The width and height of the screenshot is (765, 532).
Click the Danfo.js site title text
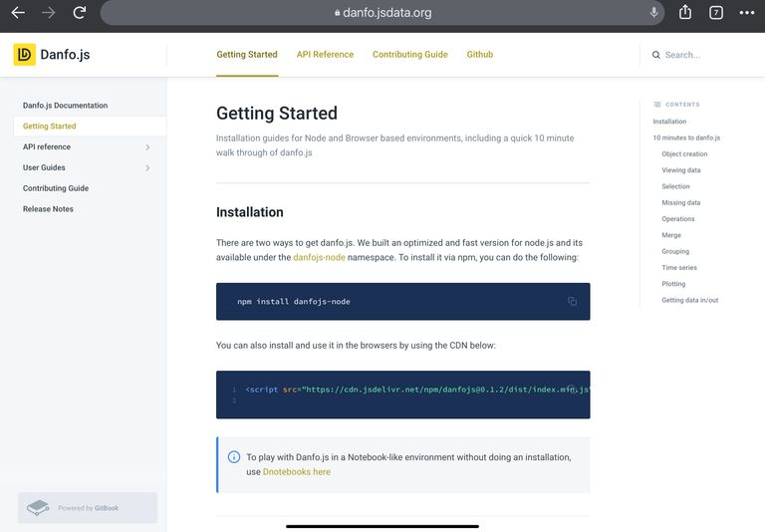65,54
